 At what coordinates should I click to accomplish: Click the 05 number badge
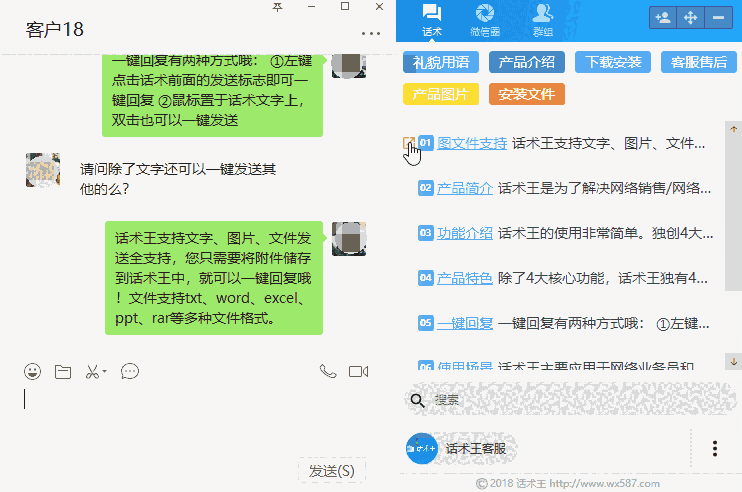[x=425, y=323]
